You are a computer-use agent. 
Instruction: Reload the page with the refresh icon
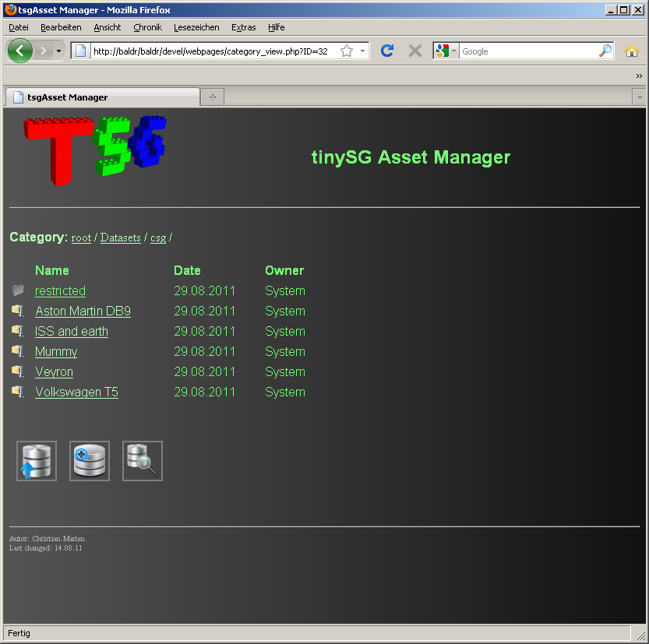click(x=386, y=51)
